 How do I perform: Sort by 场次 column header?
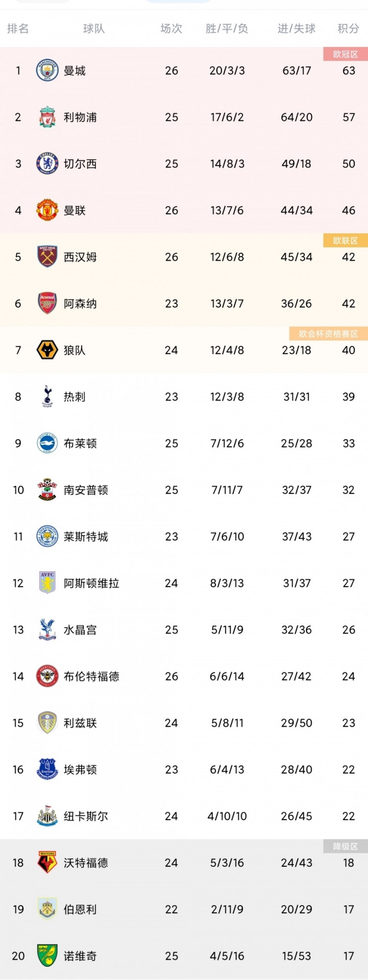coord(172,28)
